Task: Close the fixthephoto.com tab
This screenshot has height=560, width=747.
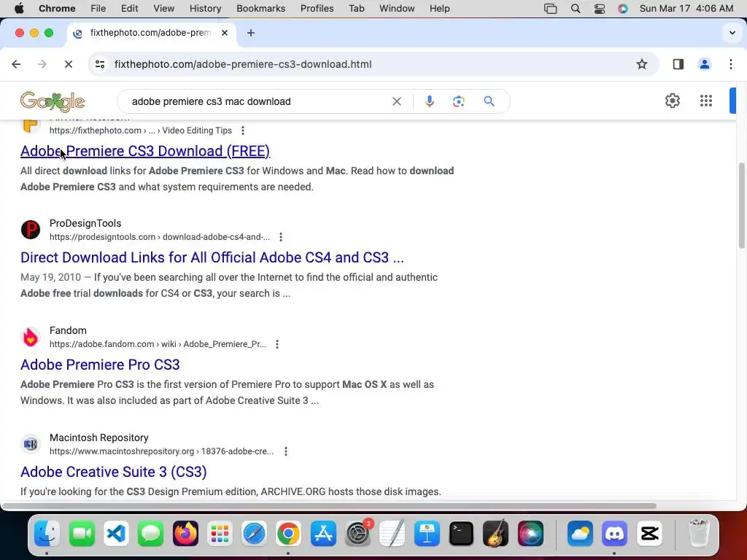Action: click(x=225, y=33)
